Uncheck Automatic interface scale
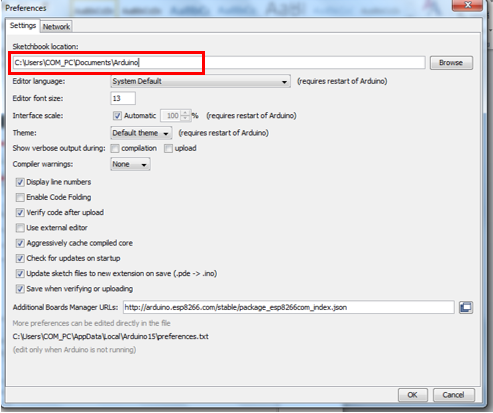 117,116
